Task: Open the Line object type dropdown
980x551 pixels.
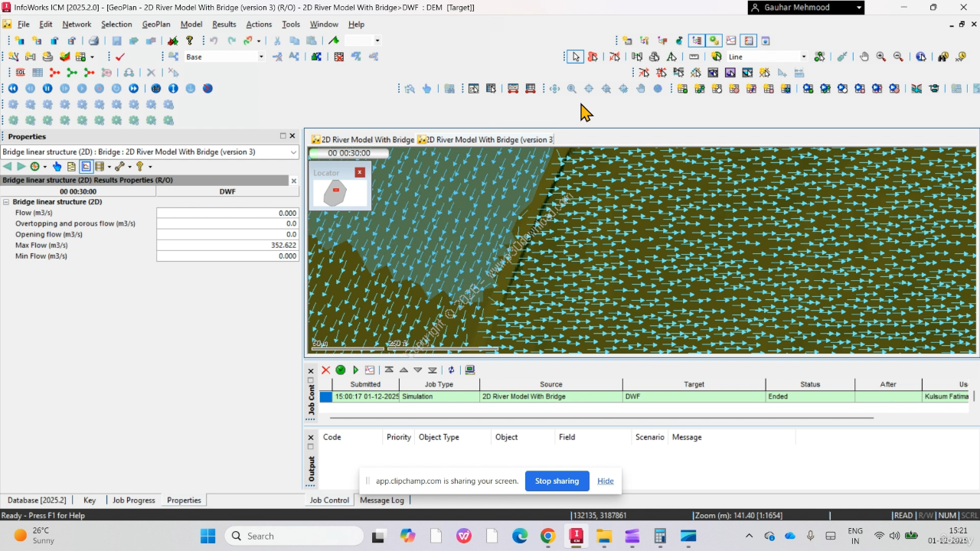Action: point(803,57)
